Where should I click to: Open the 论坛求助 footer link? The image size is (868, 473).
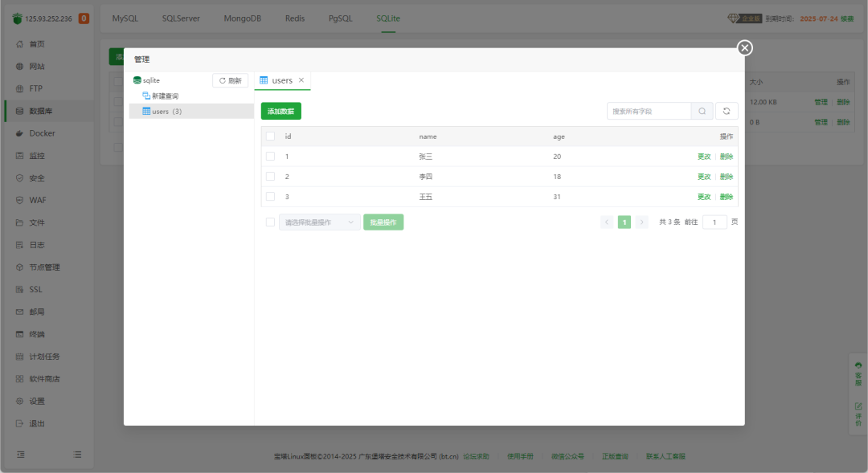pyautogui.click(x=476, y=456)
